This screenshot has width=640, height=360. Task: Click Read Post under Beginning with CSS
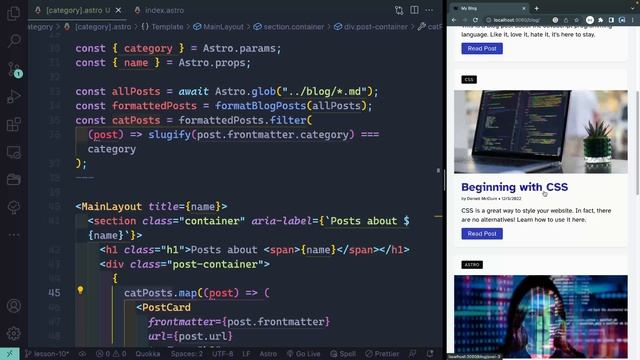tap(482, 233)
